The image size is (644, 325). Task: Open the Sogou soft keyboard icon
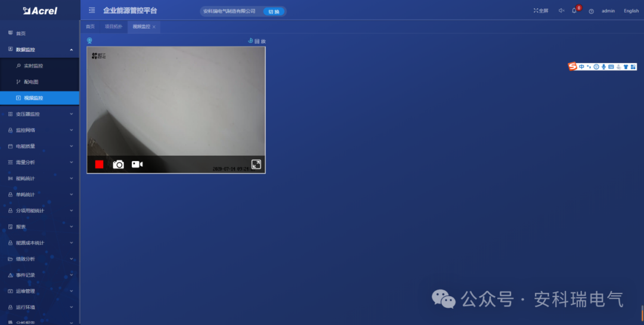coord(611,67)
